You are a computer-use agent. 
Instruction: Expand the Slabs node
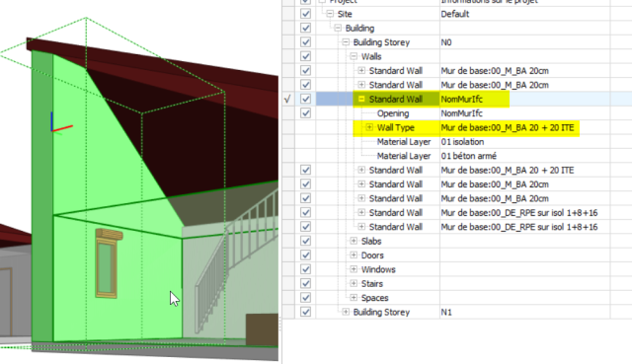coord(354,241)
